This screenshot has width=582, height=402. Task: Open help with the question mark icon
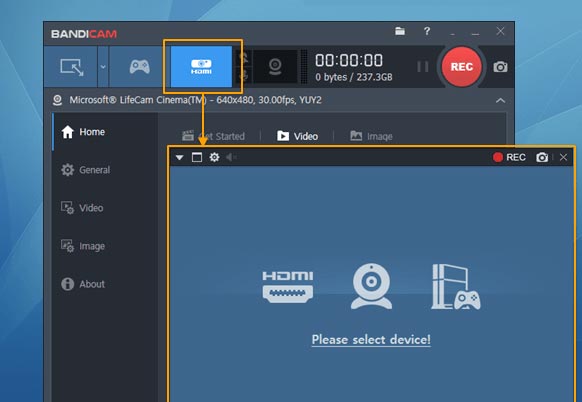click(x=427, y=31)
